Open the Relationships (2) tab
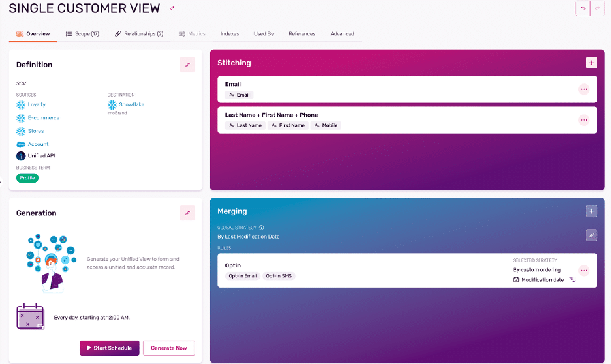Screen dimensions: 611x364 point(139,34)
